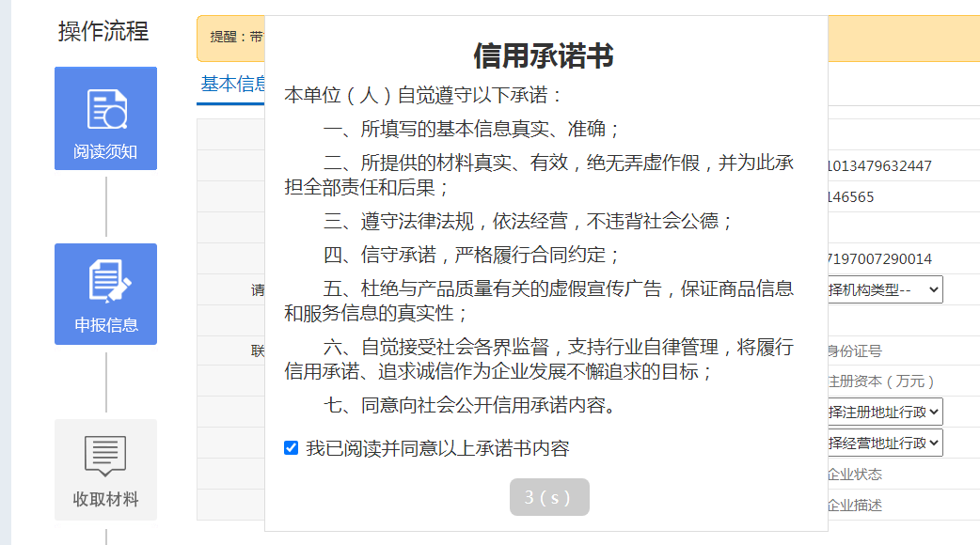
Task: Open the 选择机构类型 dropdown
Action: point(884,289)
